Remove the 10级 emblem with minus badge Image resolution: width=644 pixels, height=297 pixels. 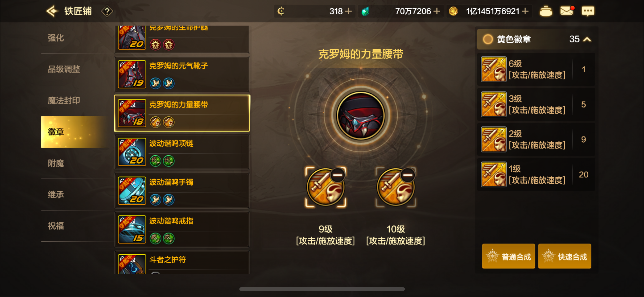(408, 175)
